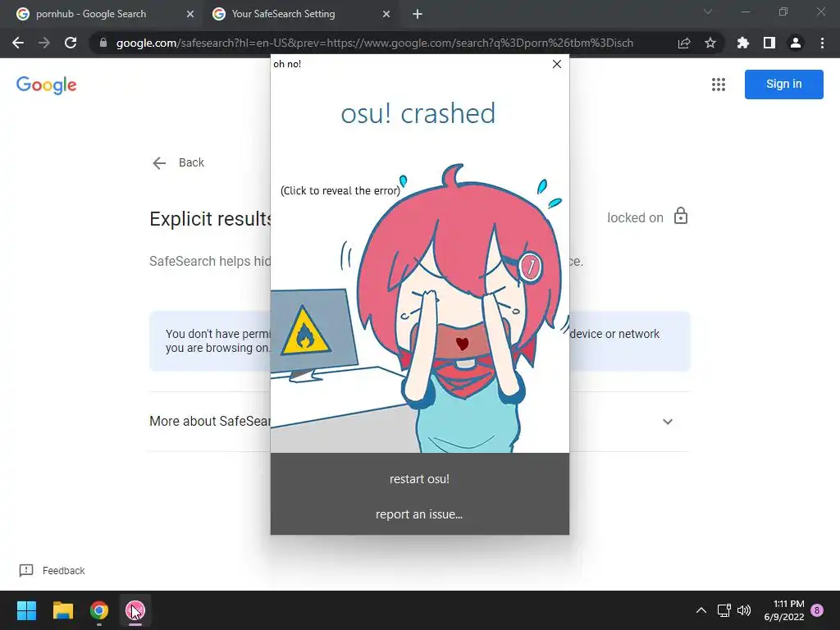Select the Your SafeSearch Setting tab

[283, 14]
